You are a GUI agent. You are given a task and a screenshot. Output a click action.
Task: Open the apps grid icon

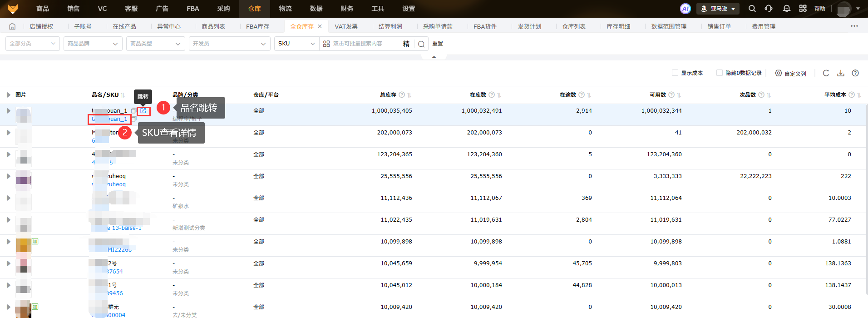(803, 9)
